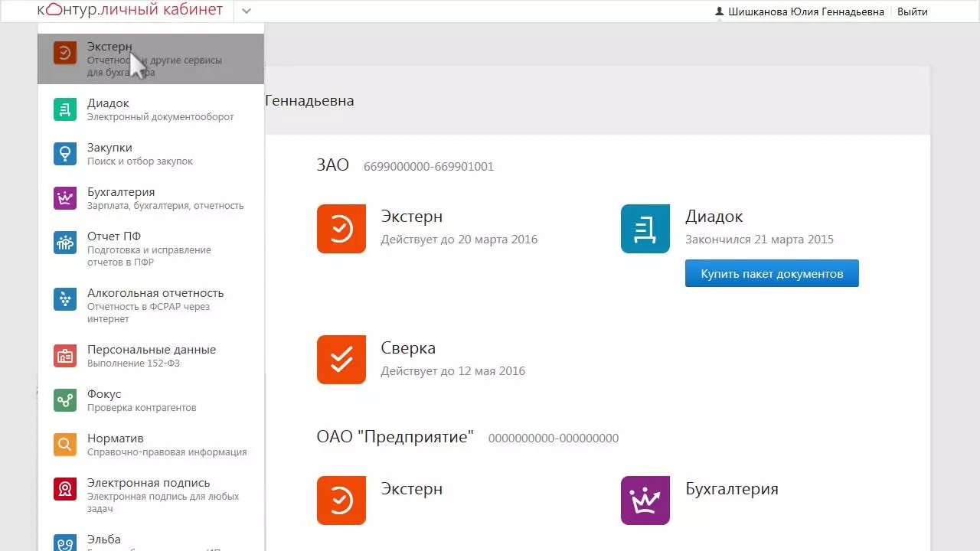Click the text "Закончился 21 марта 2015"

click(759, 240)
